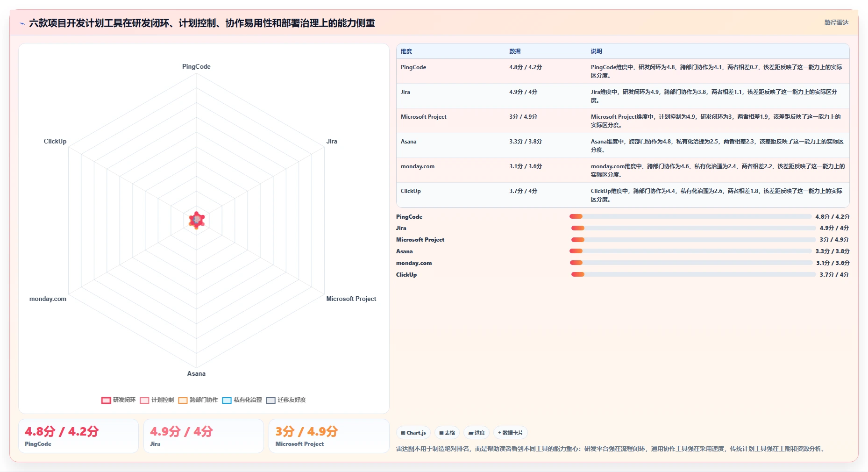Toggle the 迁移友好度 legend series
The image size is (868, 472).
click(286, 400)
